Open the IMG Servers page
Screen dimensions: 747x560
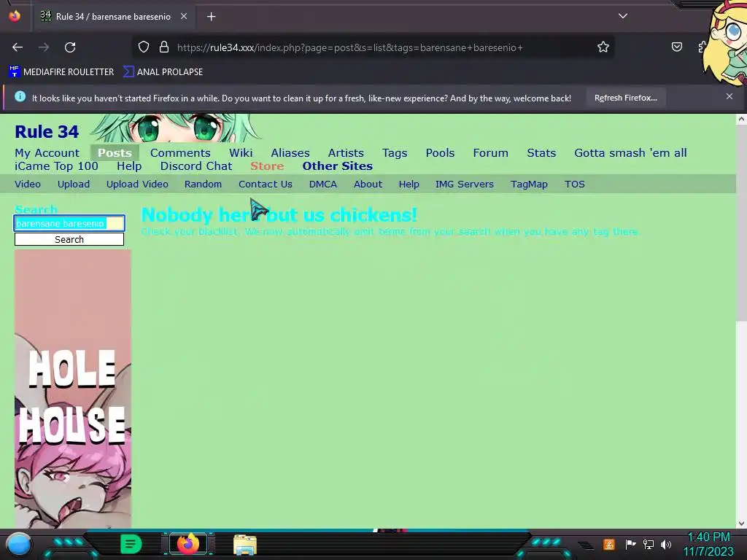(465, 184)
